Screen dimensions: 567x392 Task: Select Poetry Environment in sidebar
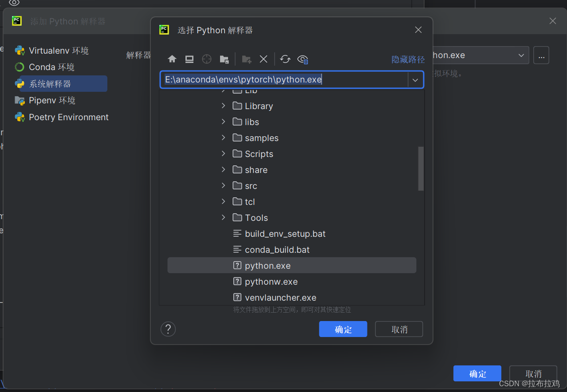click(x=61, y=117)
